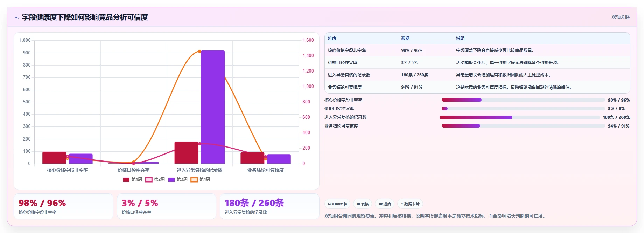Toggle the 第2周 legend entry

(x=155, y=179)
